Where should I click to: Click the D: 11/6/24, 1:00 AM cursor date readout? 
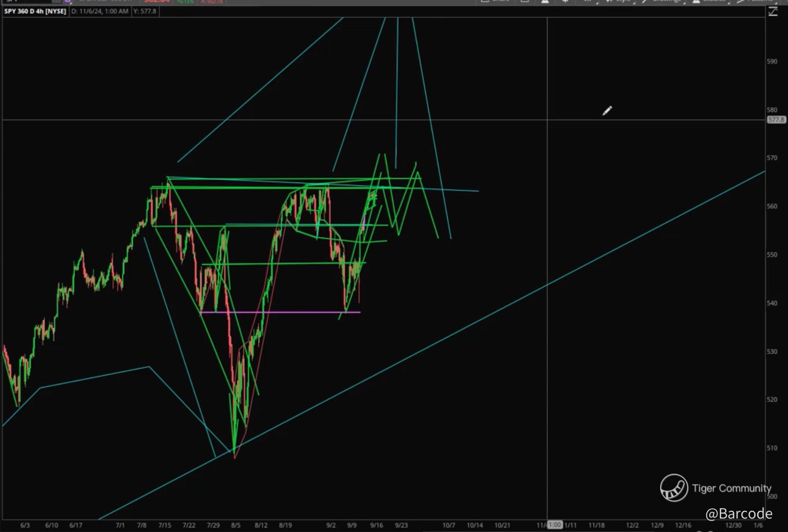[100, 11]
